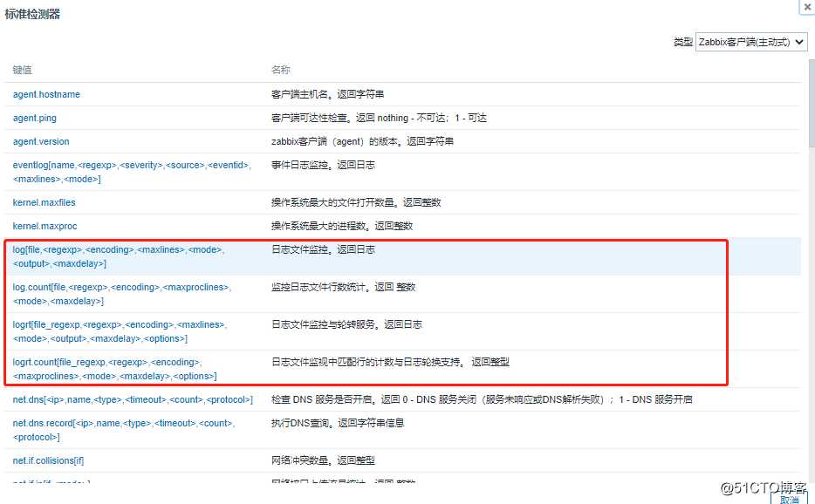Click description 操作系统最大的文件打开数量
This screenshot has height=504, width=815.
[356, 202]
